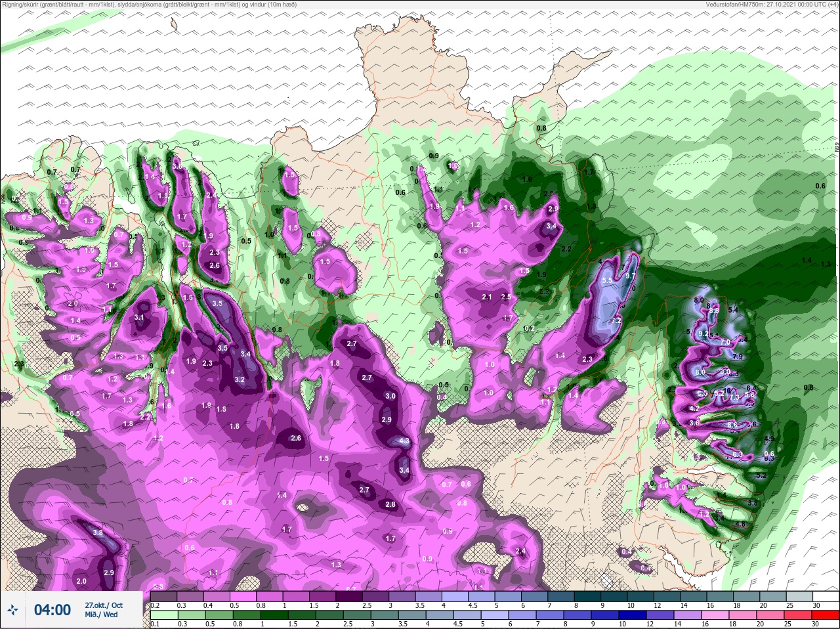The image size is (840, 629).
Task: Click the 5.2 precipitation value on map
Action: tap(761, 475)
